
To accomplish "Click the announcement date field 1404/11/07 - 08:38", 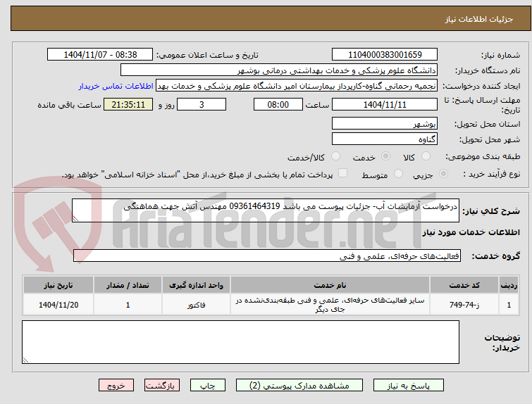I will coord(100,55).
